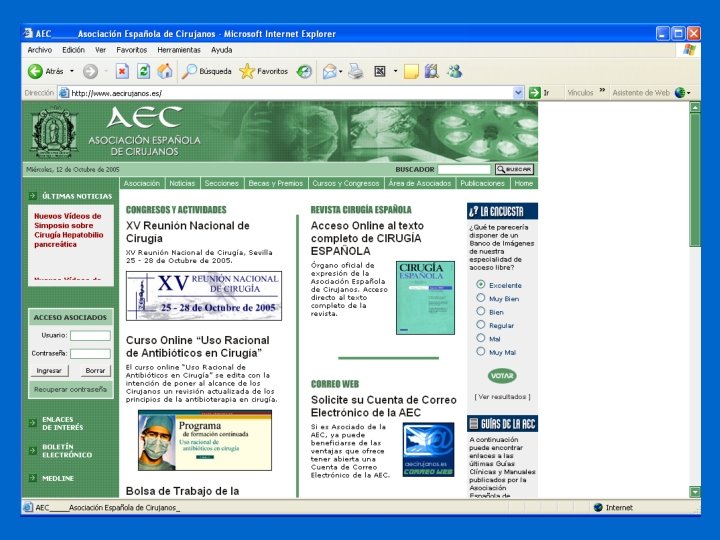
Task: Open the Favoritos star panel
Action: pos(264,71)
